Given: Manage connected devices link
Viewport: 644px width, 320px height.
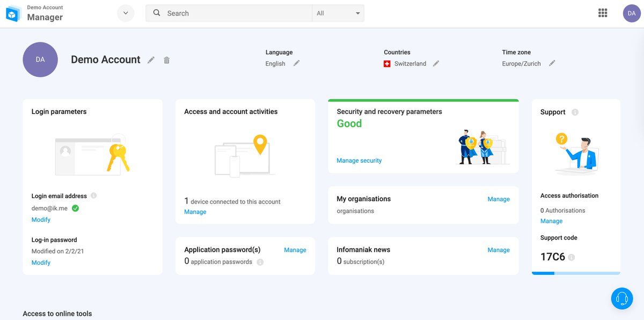Looking at the screenshot, I should coord(195,212).
